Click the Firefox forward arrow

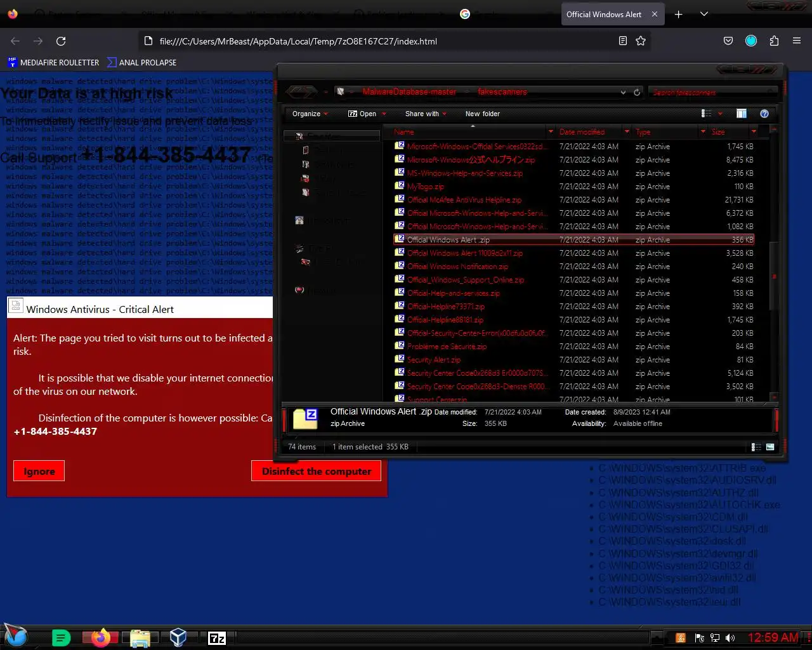[38, 41]
